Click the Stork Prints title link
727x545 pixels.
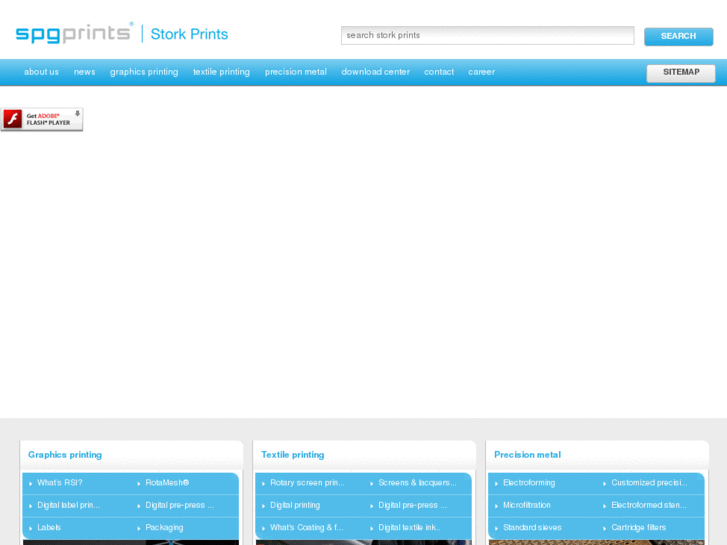pos(189,34)
